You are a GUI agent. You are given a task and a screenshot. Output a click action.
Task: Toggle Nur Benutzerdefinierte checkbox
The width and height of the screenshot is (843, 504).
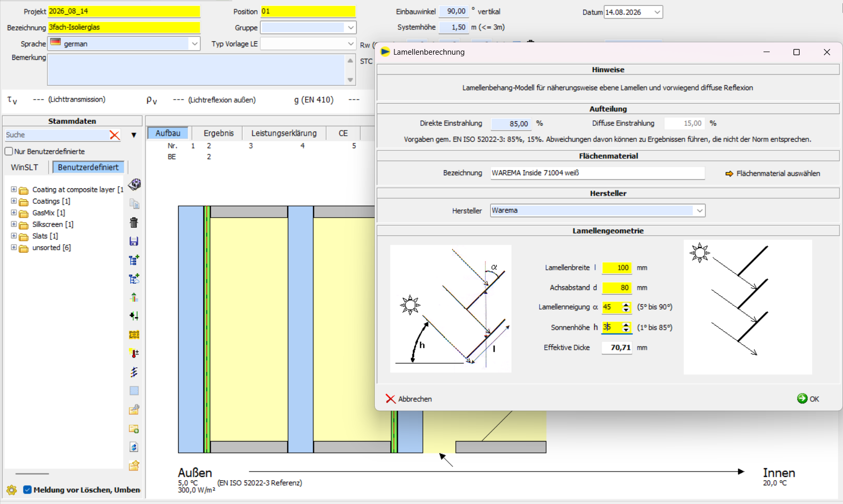[9, 151]
